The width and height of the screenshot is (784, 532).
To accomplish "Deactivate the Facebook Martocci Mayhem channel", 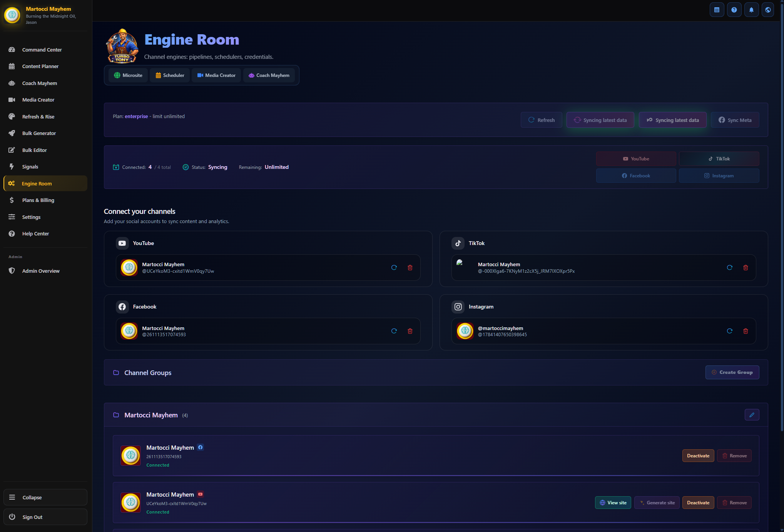I will click(698, 456).
